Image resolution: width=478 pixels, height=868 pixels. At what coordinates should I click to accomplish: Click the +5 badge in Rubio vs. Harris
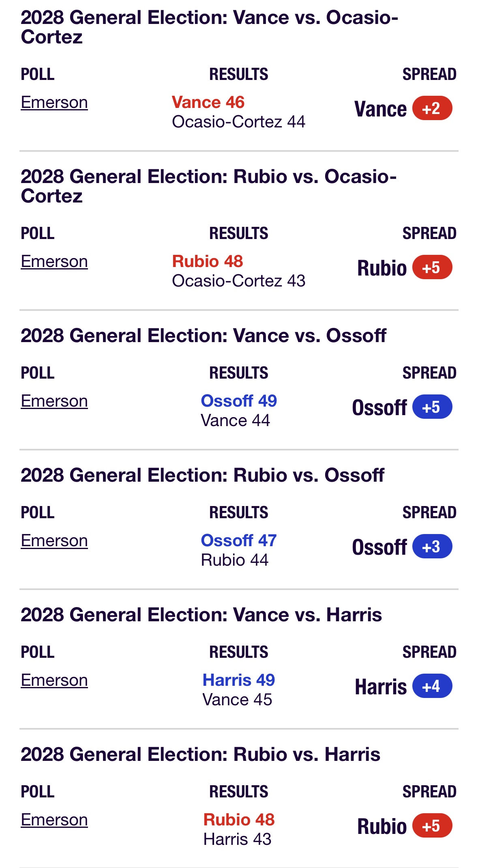coord(432,826)
